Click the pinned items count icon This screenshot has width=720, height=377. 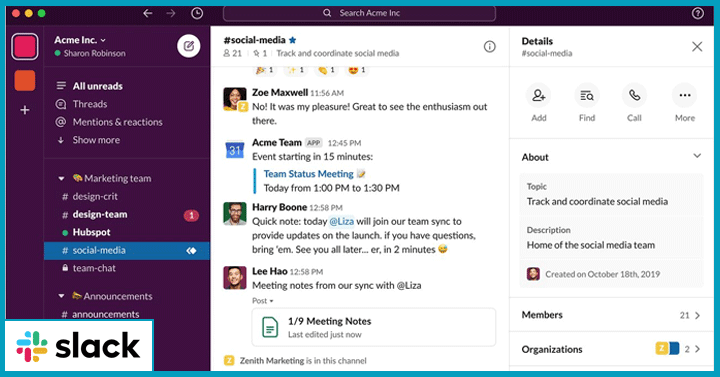tap(260, 53)
